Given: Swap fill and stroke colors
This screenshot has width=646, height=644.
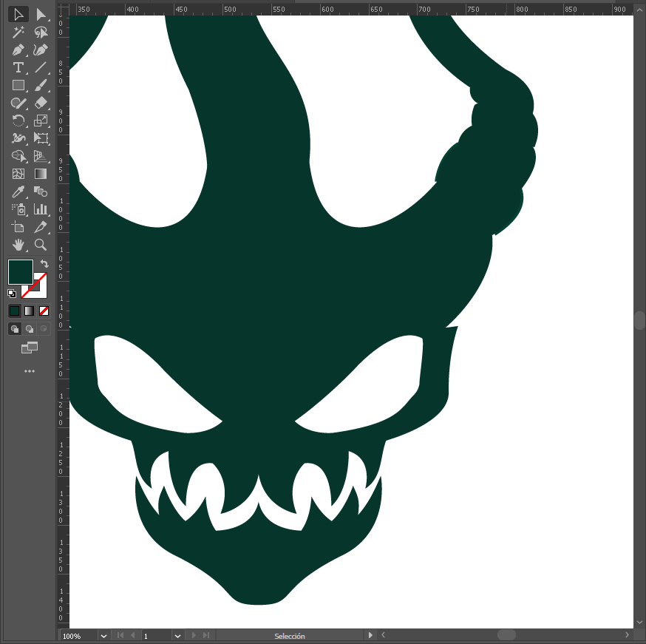Looking at the screenshot, I should [44, 264].
